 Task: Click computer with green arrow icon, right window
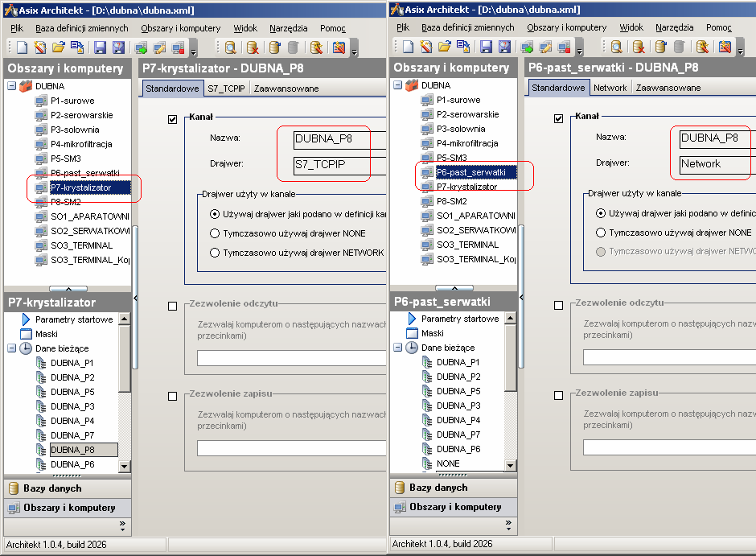pos(527,47)
